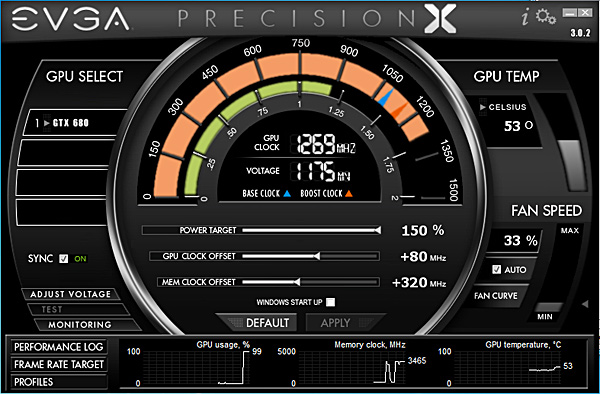This screenshot has width=600, height=394.
Task: Click the GPU clock offset value +80 MHz
Action: [x=423, y=256]
